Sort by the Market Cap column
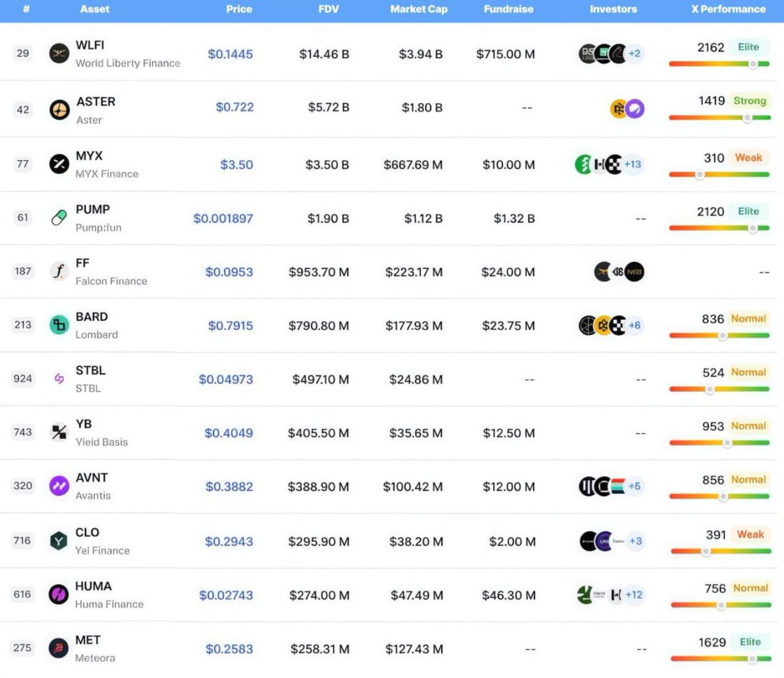 coord(419,9)
